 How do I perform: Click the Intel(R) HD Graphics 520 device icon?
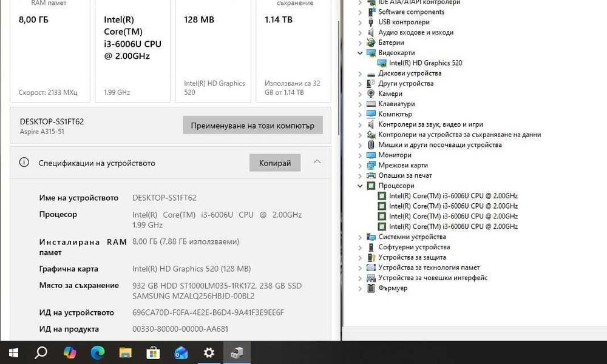click(382, 63)
